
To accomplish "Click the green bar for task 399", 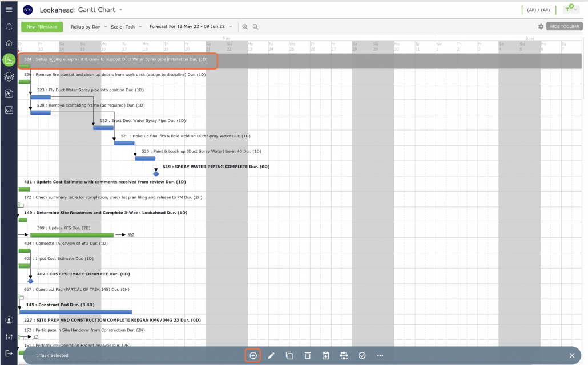I will tap(71, 235).
